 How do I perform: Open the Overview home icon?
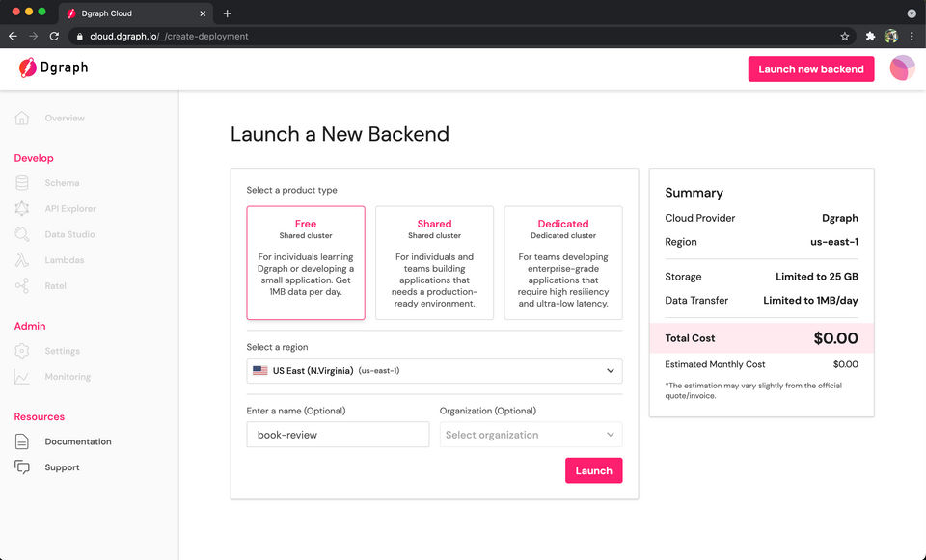tap(22, 118)
